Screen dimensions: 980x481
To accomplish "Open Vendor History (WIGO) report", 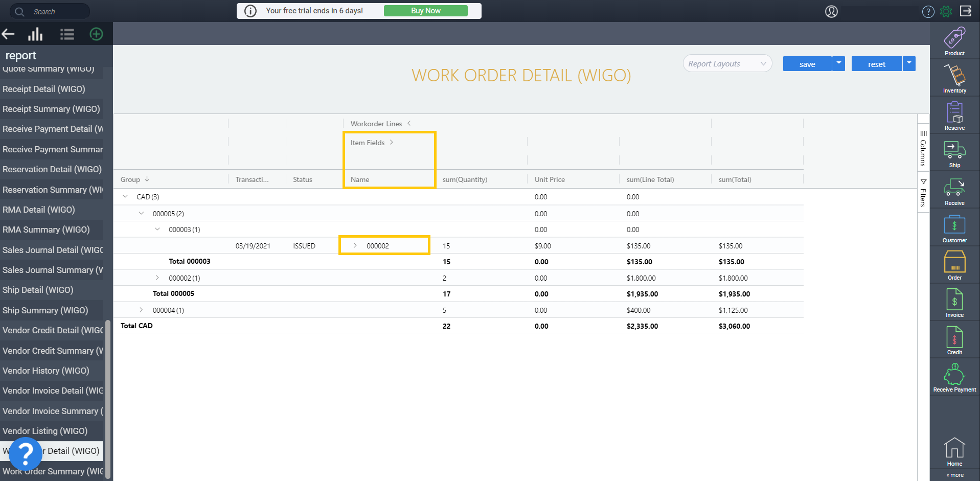I will tap(51, 371).
